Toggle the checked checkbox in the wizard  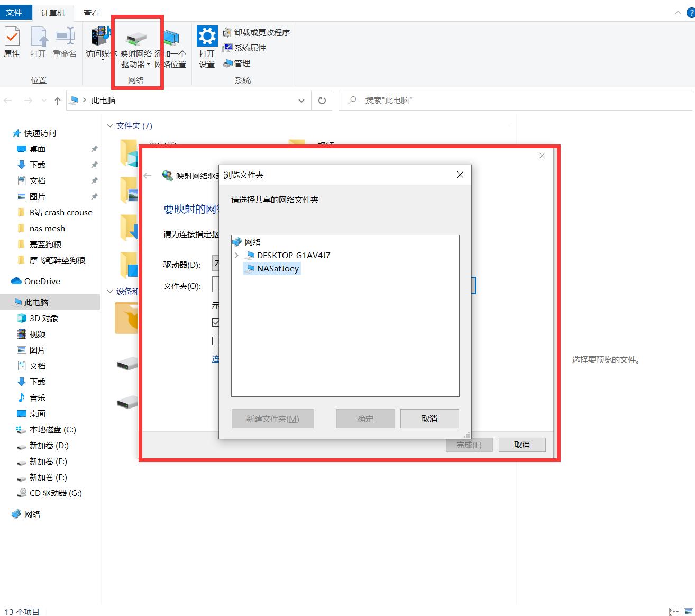click(x=216, y=322)
